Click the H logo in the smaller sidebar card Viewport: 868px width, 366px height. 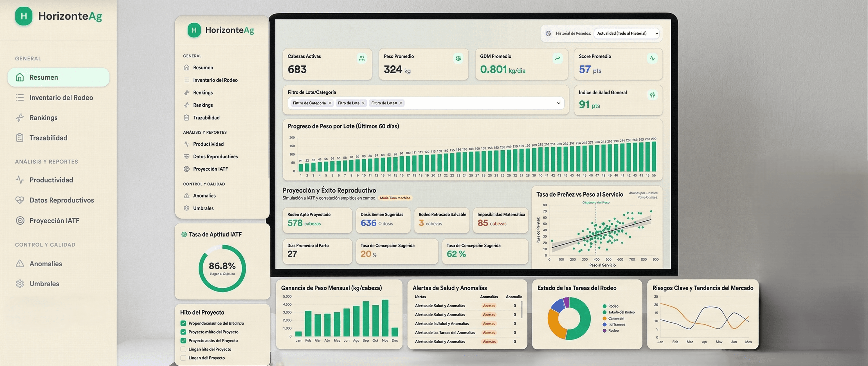pyautogui.click(x=194, y=30)
